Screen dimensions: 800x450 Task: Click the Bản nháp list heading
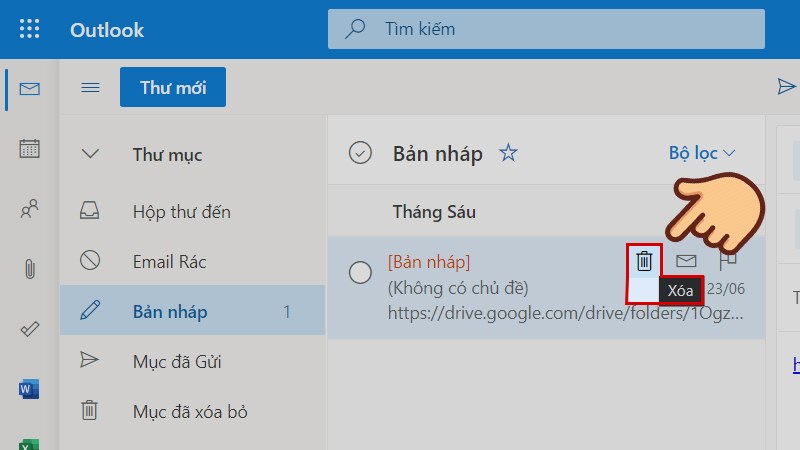pyautogui.click(x=438, y=154)
